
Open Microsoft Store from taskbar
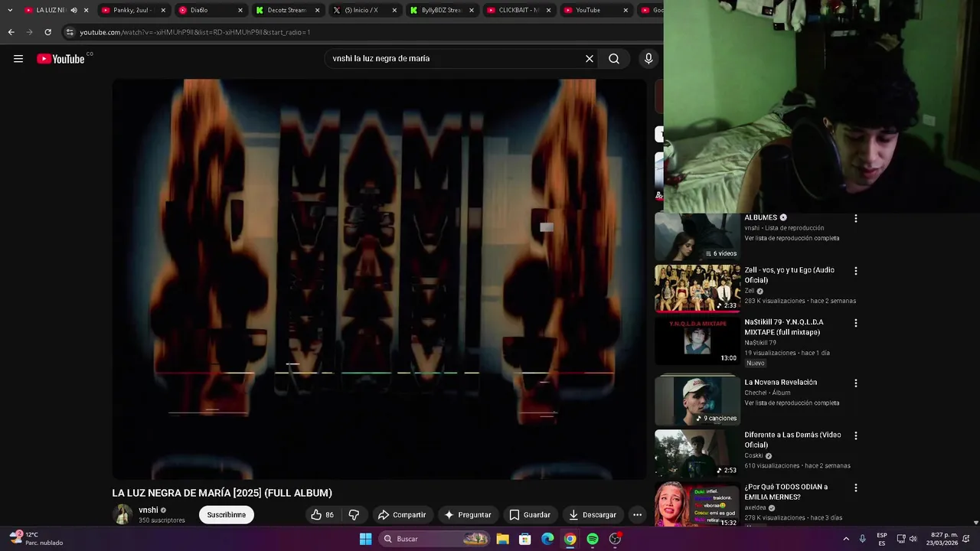(x=524, y=539)
